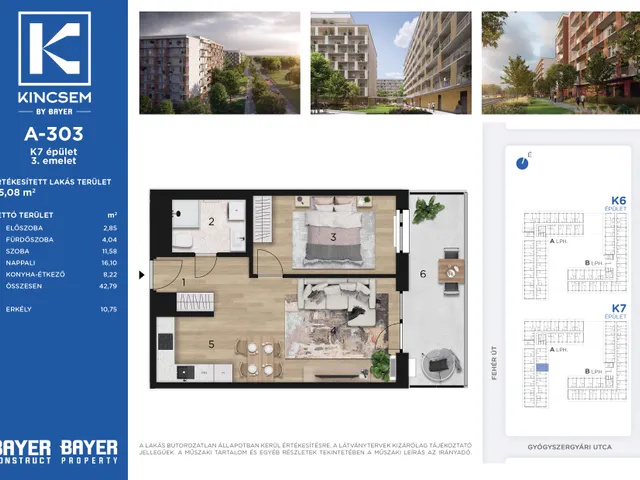
Task: Select the K7 épület label on map
Action: pyautogui.click(x=618, y=311)
